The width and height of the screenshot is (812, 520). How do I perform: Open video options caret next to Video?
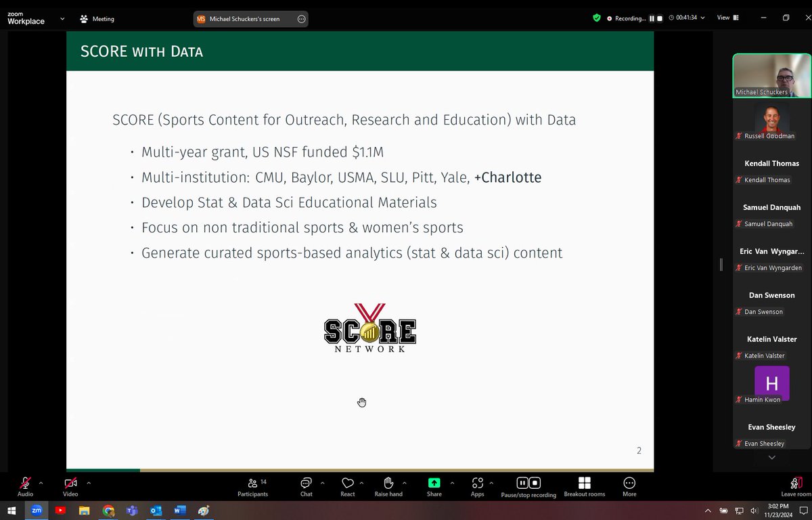[x=88, y=483]
